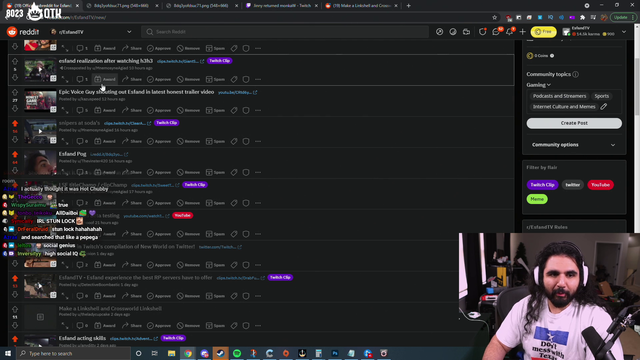The image size is (640, 360).
Task: Select the 'Sports' topic tag
Action: pos(601,96)
